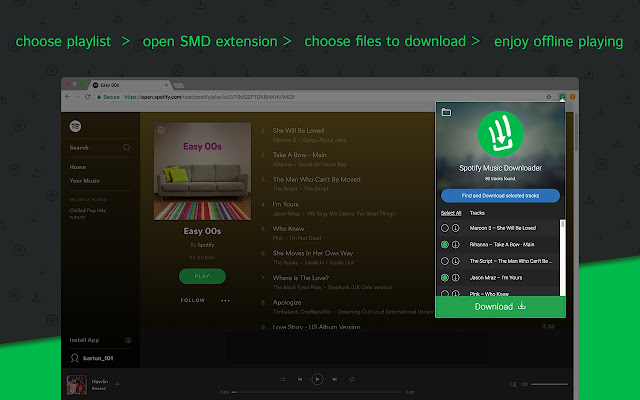The height and width of the screenshot is (400, 640).
Task: Click the Apologize track title
Action: (287, 302)
